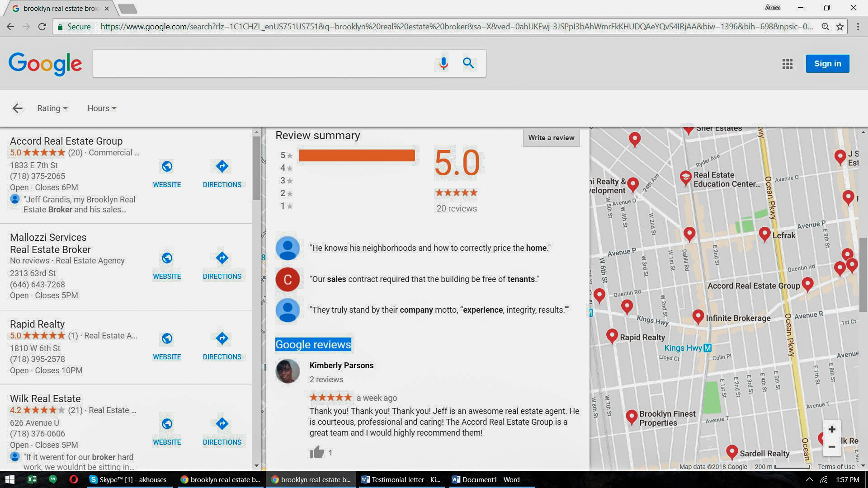The height and width of the screenshot is (488, 868).
Task: Click the Write a review button
Action: (551, 138)
